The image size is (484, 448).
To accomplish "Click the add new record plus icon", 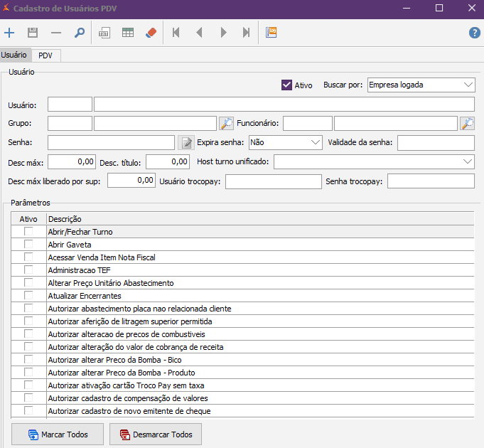I will pyautogui.click(x=9, y=33).
